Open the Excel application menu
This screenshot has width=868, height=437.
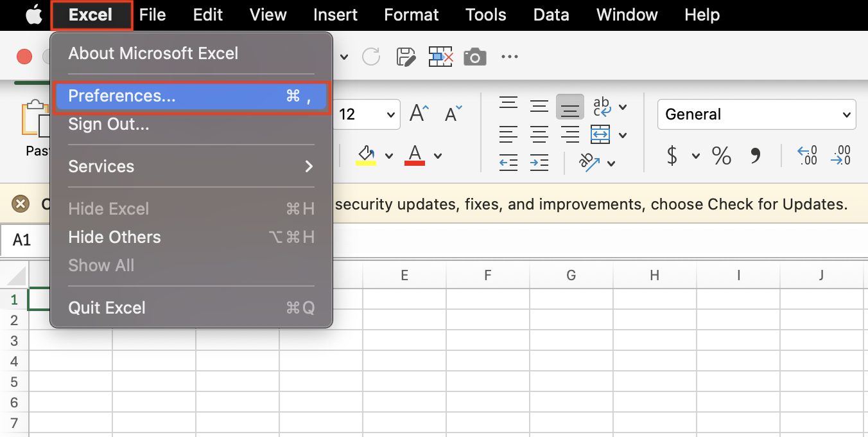click(x=91, y=15)
